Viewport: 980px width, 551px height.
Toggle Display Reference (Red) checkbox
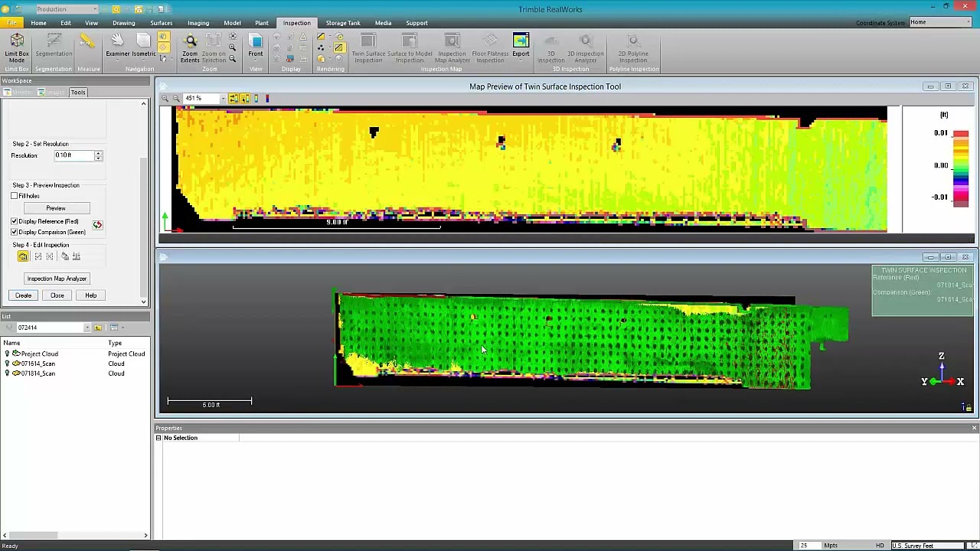tap(15, 221)
